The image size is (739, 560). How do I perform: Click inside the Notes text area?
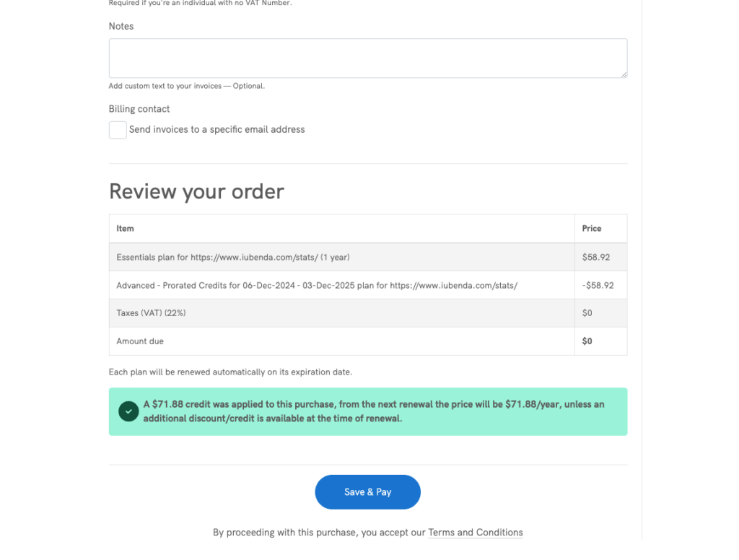click(x=367, y=58)
